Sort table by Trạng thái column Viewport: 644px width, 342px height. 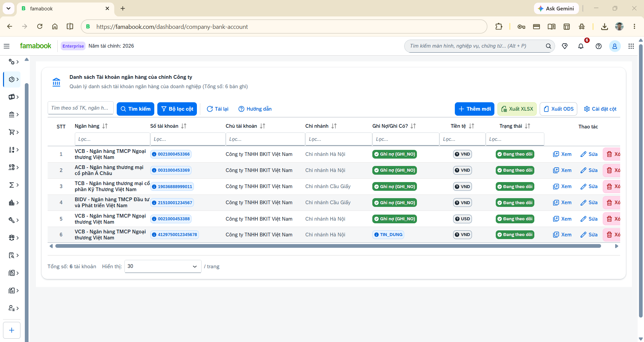coord(528,126)
